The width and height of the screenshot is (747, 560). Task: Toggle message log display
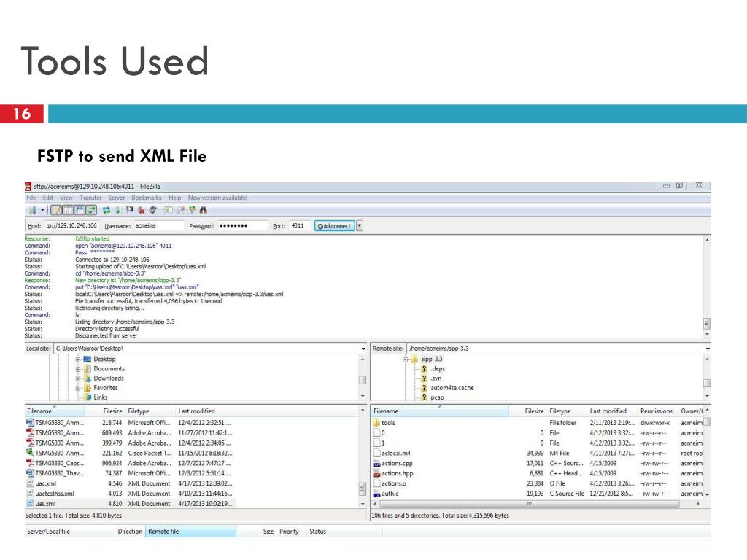(x=56, y=210)
